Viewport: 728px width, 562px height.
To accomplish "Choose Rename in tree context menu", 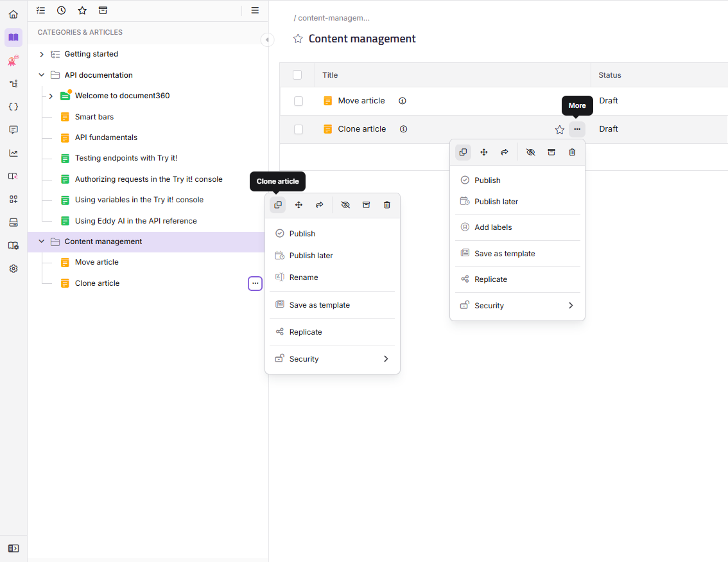I will click(x=332, y=277).
